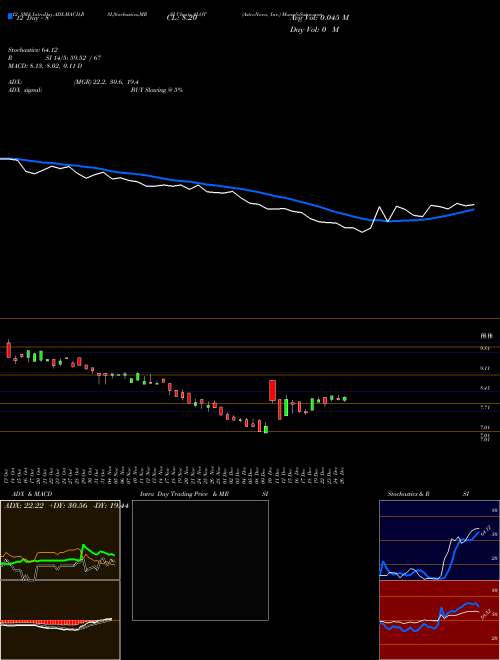
Task: Click the '64.12' stochastics value label
Action: pos(486,530)
